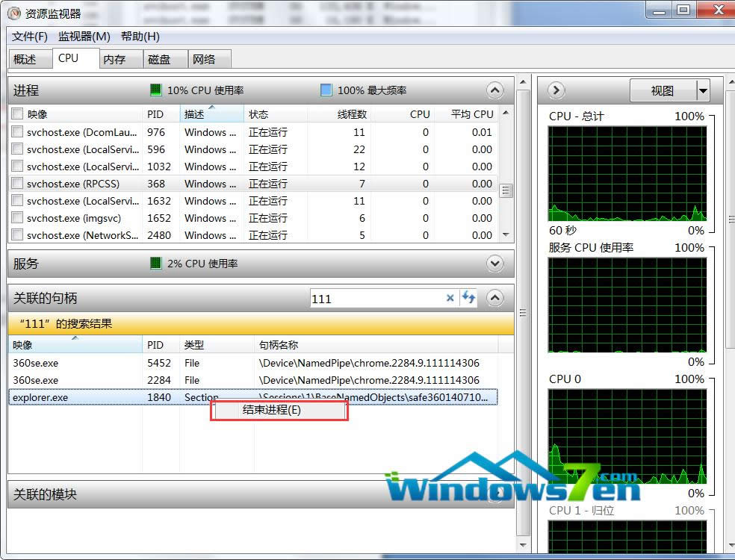Image resolution: width=735 pixels, height=560 pixels.
Task: Expand the 服务 section
Action: point(494,263)
